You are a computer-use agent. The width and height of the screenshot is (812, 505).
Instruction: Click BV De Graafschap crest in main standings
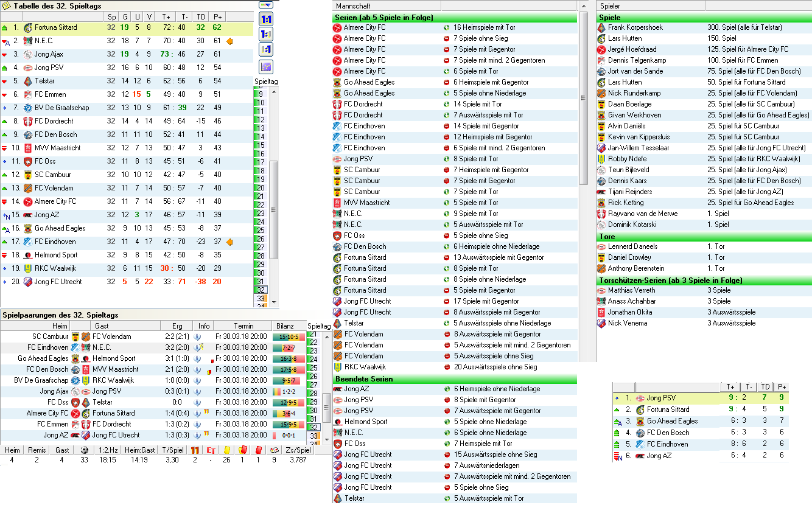click(27, 108)
